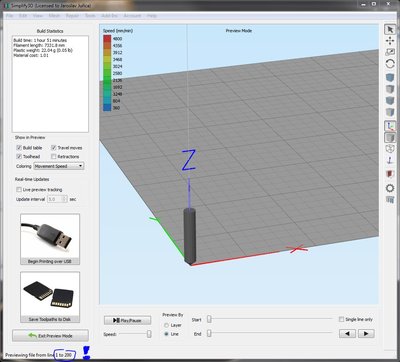The width and height of the screenshot is (400, 362).
Task: Open the Edit menu
Action: (23, 16)
